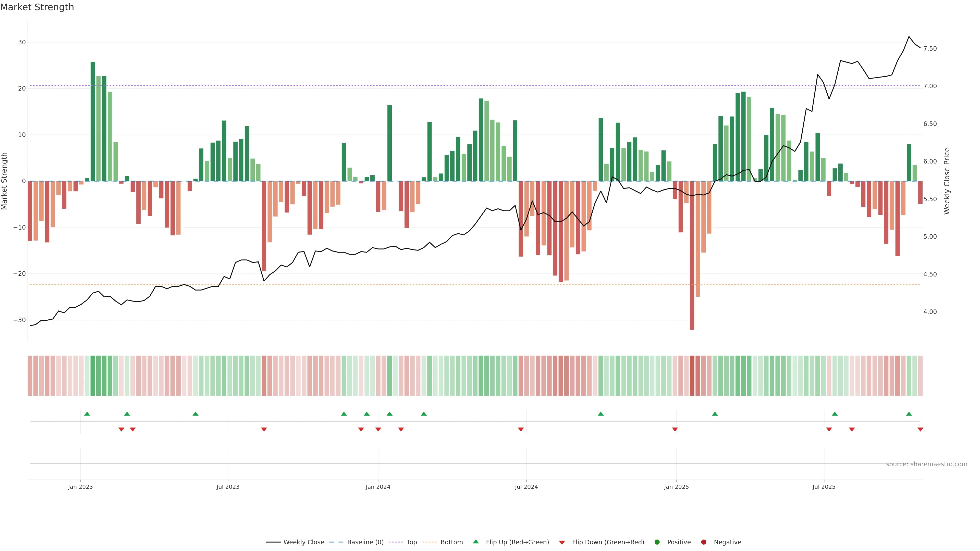Click the Jan 2024 x-axis label
The height and width of the screenshot is (551, 980).
point(378,487)
